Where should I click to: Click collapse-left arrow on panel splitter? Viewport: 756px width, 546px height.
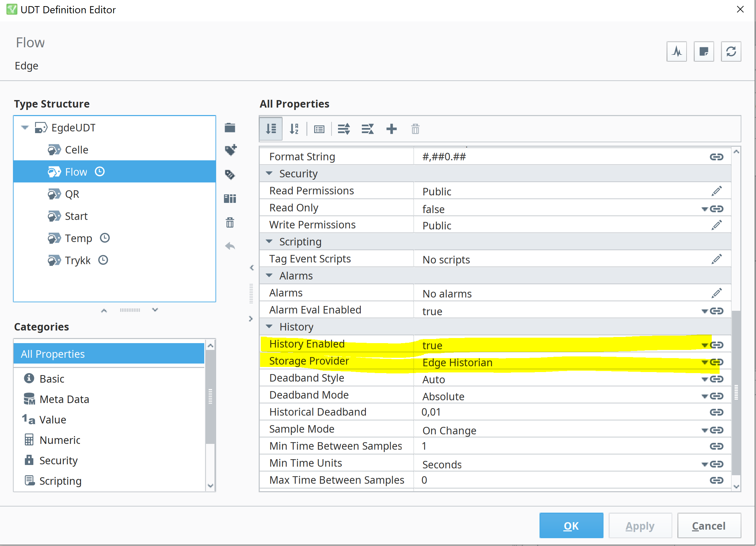(x=252, y=268)
